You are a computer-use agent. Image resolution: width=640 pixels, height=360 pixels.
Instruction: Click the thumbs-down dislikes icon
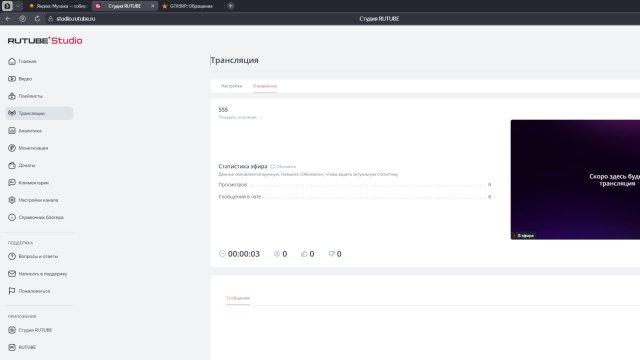tap(331, 253)
